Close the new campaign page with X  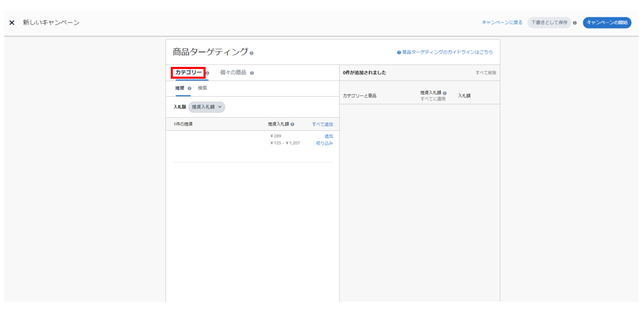(x=12, y=22)
